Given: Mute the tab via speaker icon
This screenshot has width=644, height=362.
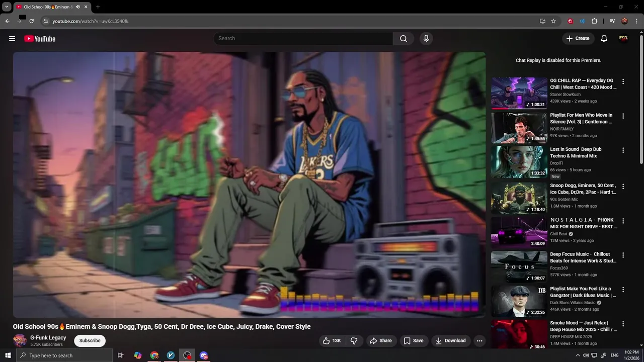Looking at the screenshot, I should coord(77,7).
